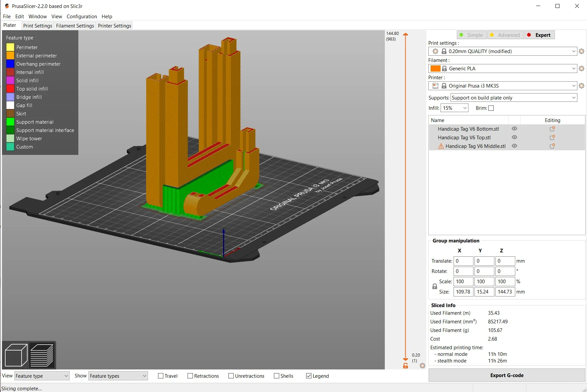Click the Scale X input field
Screen dimensions: 587x392
pyautogui.click(x=463, y=282)
